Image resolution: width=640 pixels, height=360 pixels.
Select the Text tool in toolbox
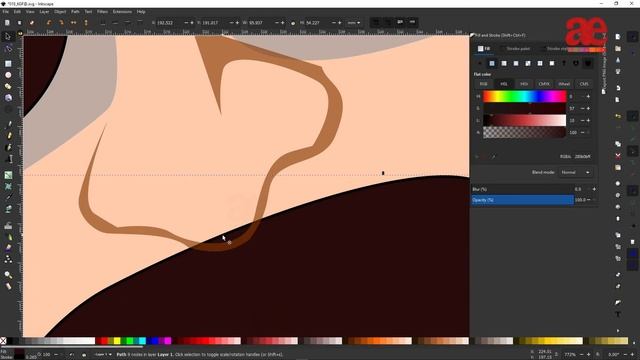click(x=9, y=159)
